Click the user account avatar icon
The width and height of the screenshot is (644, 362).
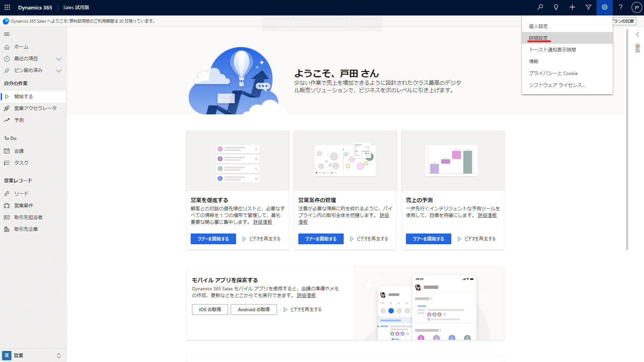[x=637, y=7]
